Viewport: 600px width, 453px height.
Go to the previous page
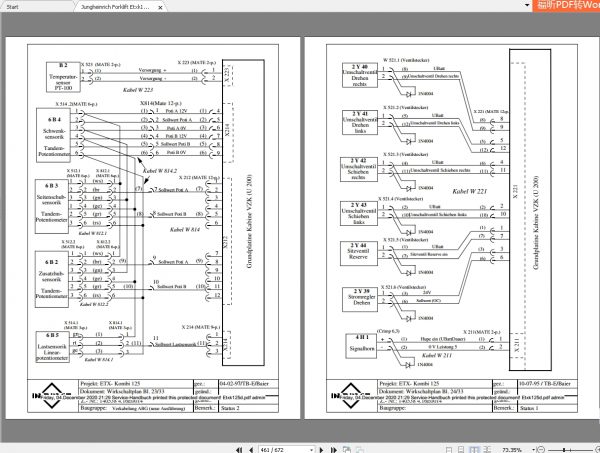[251, 450]
